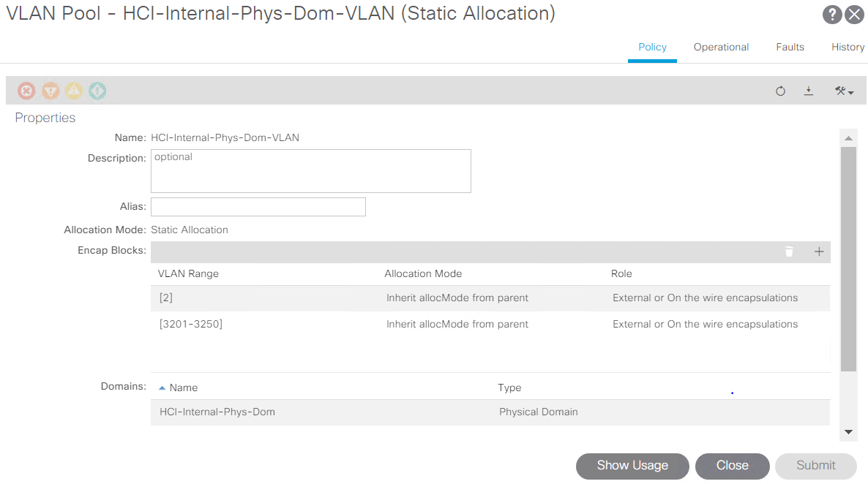
Task: Click the major fault orange icon
Action: [50, 91]
